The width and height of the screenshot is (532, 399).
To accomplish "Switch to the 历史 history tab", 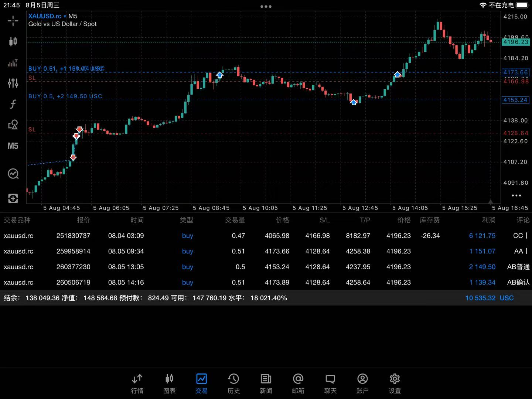I will [x=233, y=384].
